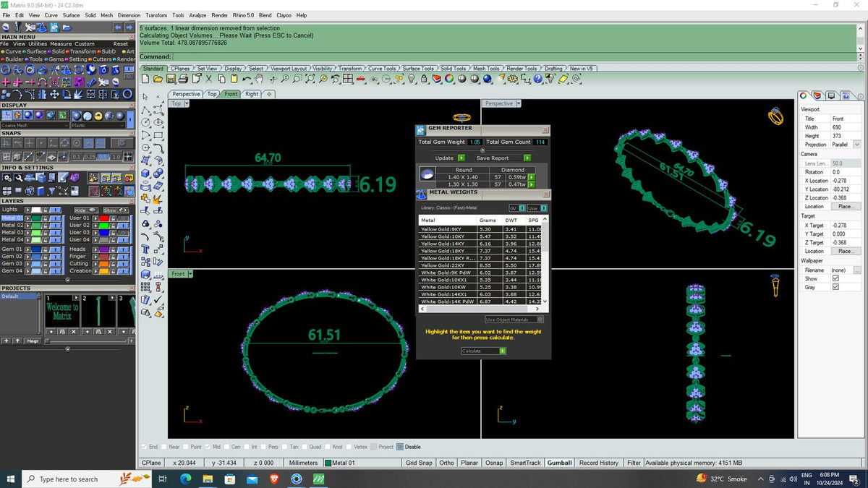Click the padlock Lock icon

click(424, 78)
